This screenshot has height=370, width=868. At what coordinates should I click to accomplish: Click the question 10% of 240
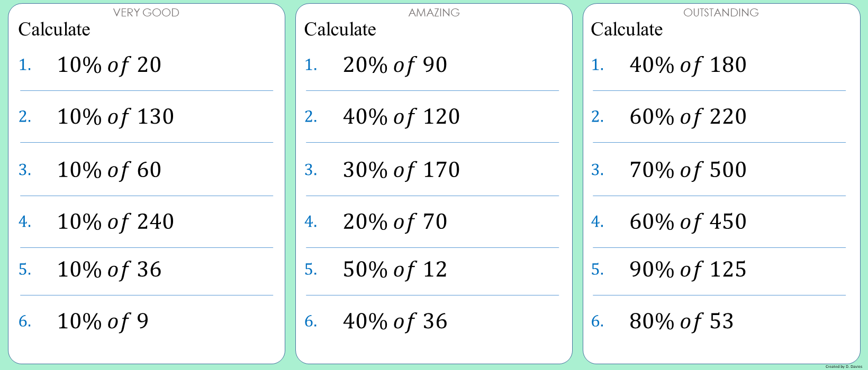pyautogui.click(x=115, y=222)
